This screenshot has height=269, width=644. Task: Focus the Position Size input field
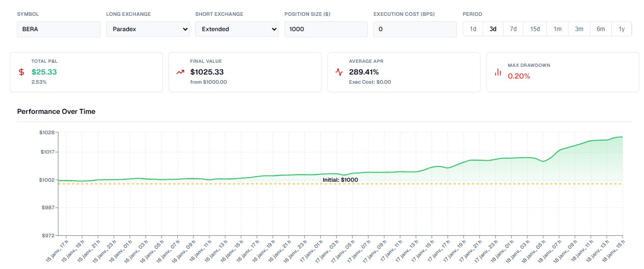click(326, 29)
